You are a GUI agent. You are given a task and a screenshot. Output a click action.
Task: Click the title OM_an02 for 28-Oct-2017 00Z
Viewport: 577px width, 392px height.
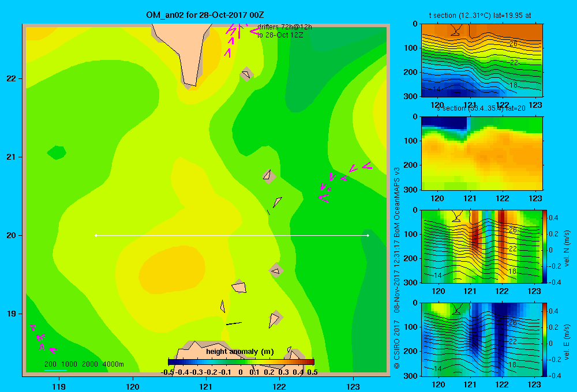[205, 15]
